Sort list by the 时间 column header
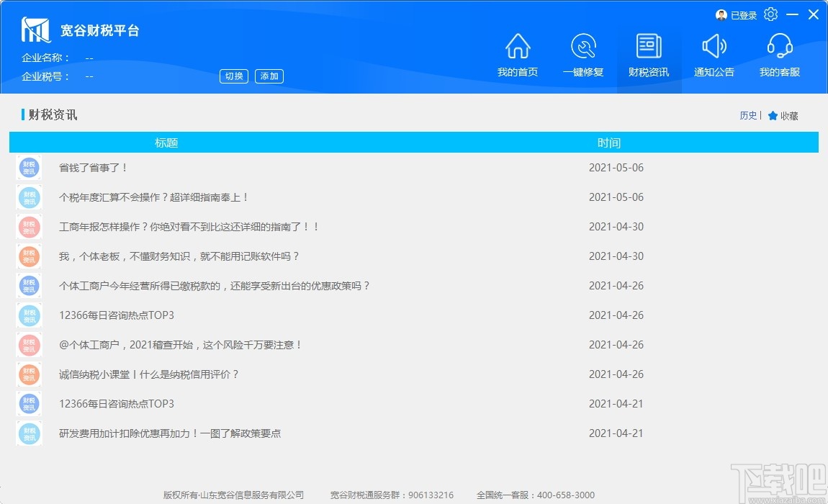 pos(610,142)
